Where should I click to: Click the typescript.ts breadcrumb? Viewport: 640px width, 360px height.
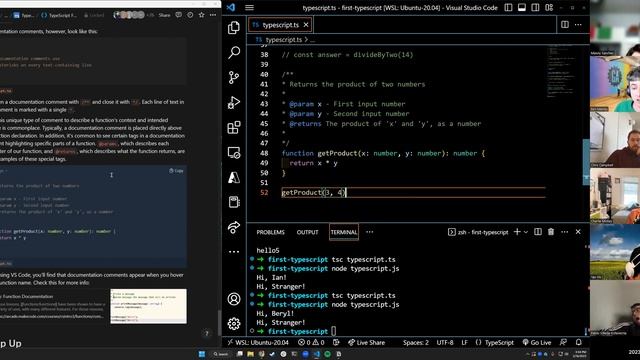pos(284,40)
